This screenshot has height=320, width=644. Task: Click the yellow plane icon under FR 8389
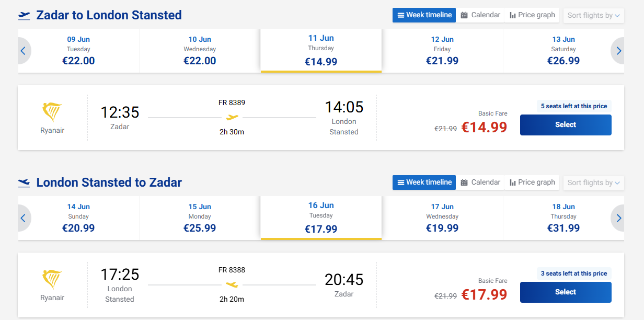[x=232, y=117]
